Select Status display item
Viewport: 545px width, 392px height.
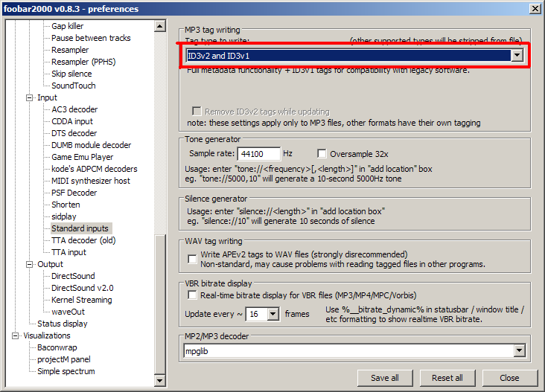coord(63,324)
